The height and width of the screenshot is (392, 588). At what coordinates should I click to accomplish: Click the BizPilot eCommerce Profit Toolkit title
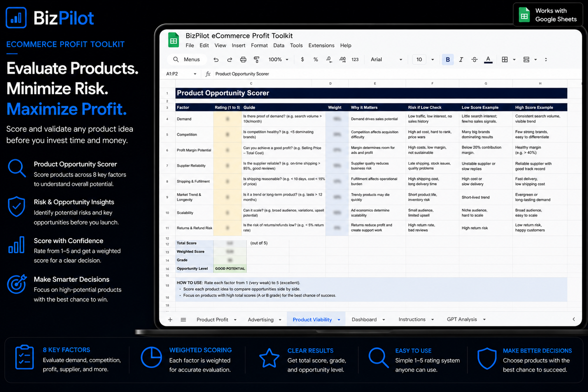tap(239, 36)
